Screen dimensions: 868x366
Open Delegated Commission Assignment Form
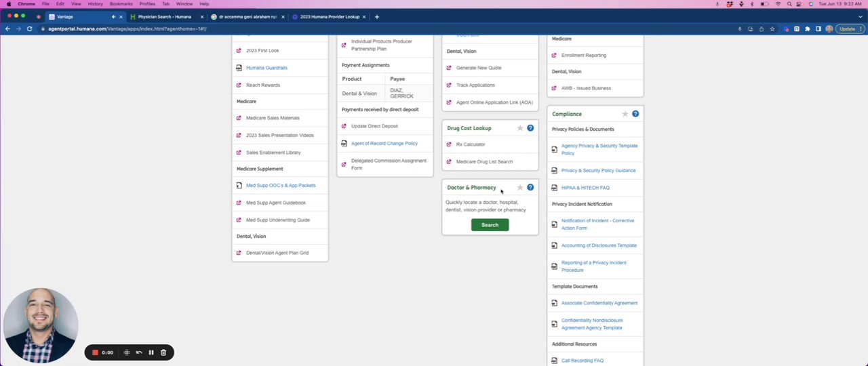coord(389,164)
